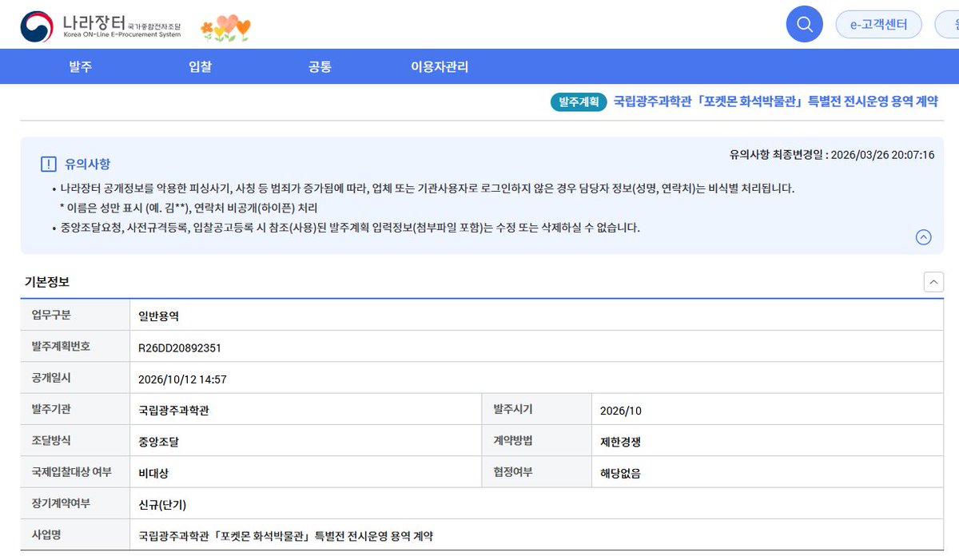Select the 발주계획번호 value R26DD20892351
This screenshot has height=560, width=959.
pyautogui.click(x=180, y=348)
